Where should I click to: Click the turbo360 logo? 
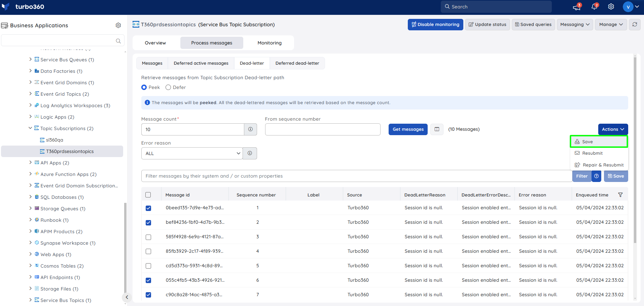pos(23,7)
